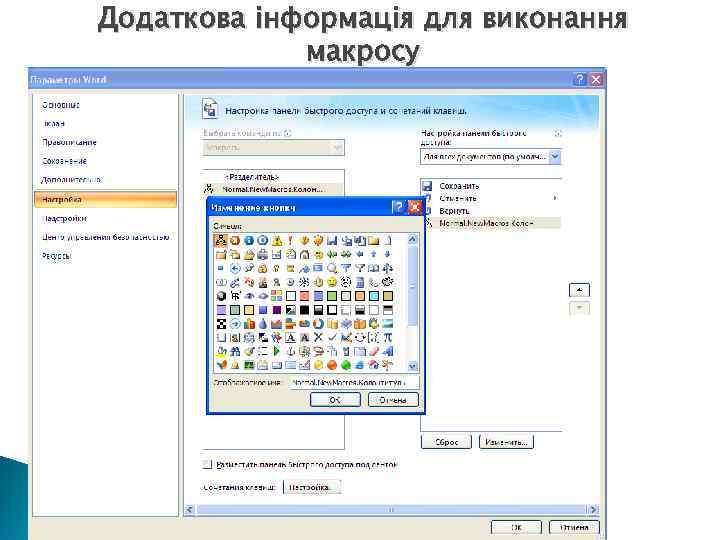Viewport: 720px width, 540px height.
Task: Pick the blue up arrow symbol
Action: tap(374, 254)
